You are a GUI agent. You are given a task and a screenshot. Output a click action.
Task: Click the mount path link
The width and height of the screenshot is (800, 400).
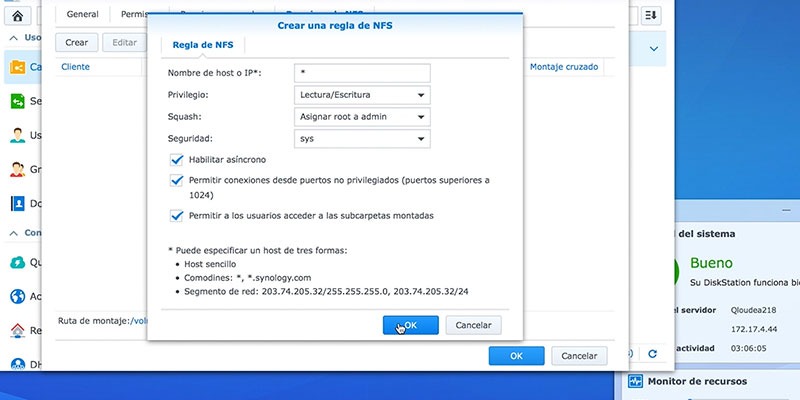pyautogui.click(x=139, y=321)
